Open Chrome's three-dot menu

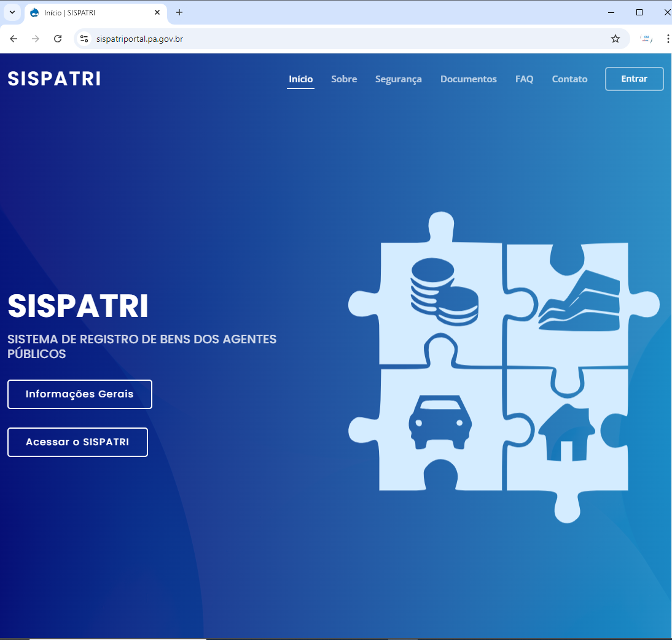tap(668, 39)
